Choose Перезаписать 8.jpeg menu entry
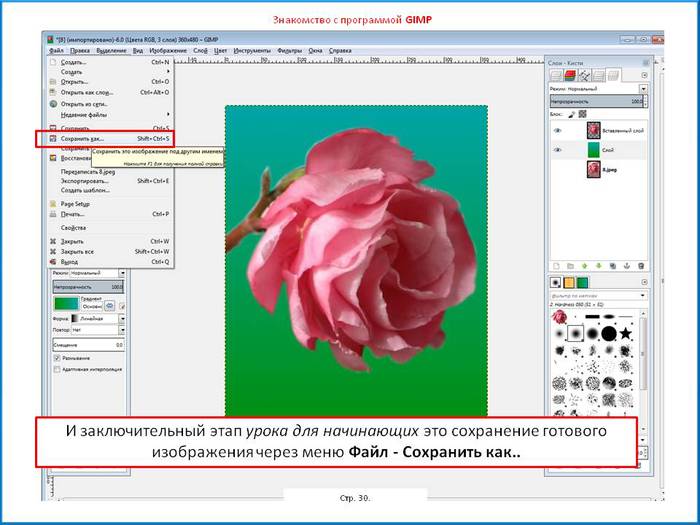Viewport: 700px width, 525px height. tap(109, 171)
